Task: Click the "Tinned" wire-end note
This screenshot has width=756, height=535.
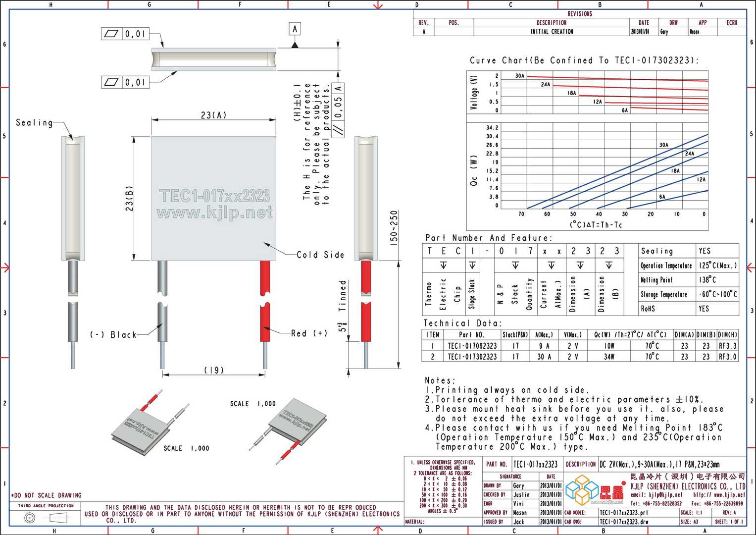Action: pos(342,295)
